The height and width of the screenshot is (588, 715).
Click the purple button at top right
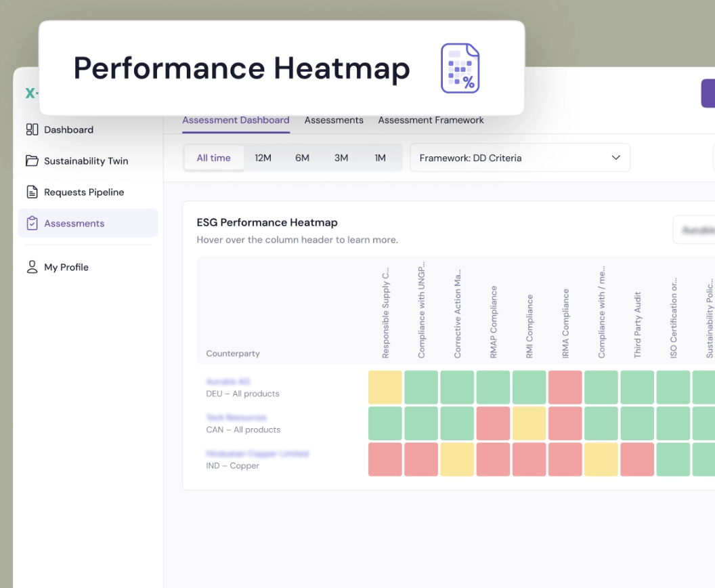pos(708,93)
